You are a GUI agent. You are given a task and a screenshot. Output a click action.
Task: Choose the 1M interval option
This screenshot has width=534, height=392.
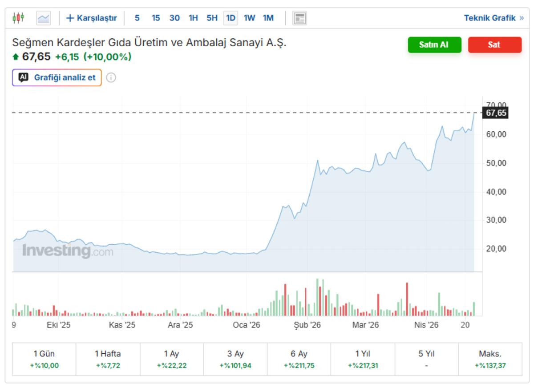coord(268,18)
